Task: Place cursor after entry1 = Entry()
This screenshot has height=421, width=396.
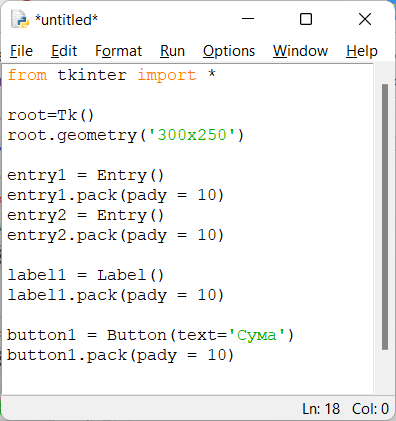Action: [164, 175]
